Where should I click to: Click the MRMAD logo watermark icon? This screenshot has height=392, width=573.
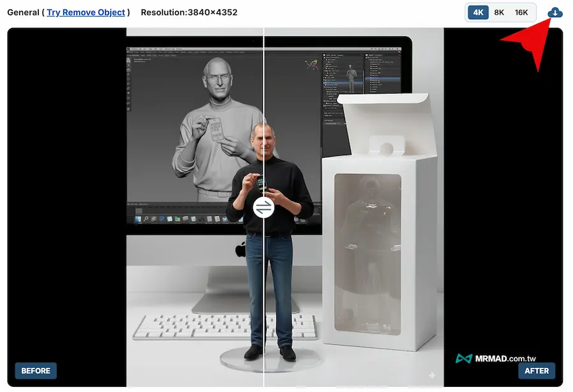tap(463, 359)
